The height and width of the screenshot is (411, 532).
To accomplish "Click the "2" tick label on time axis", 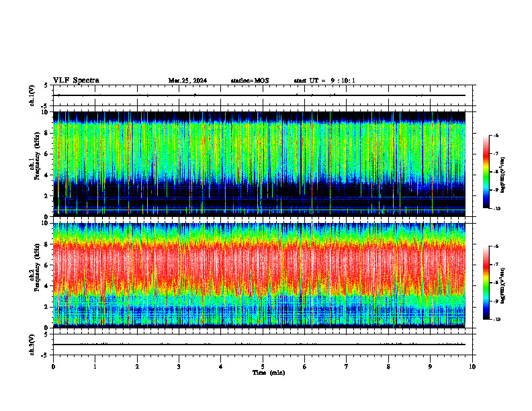I will (137, 367).
